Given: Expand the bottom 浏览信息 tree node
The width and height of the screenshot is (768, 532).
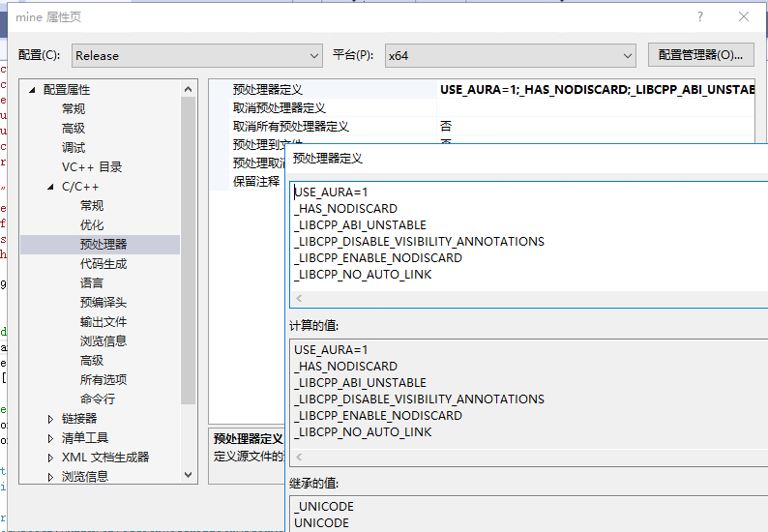Looking at the screenshot, I should pos(50,477).
